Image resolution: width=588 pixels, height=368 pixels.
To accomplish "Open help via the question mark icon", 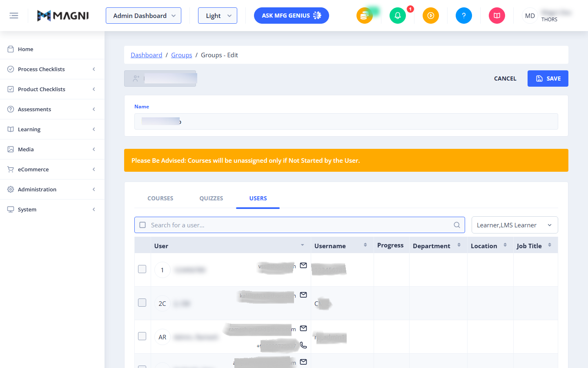I will (x=464, y=16).
